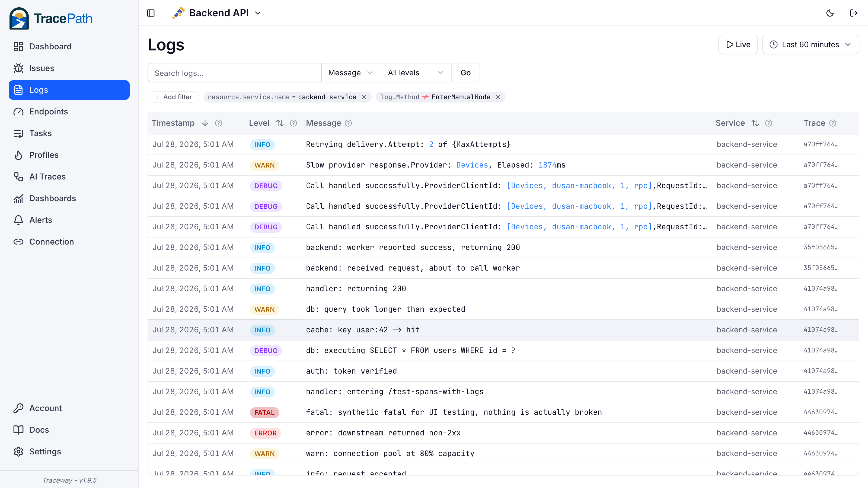This screenshot has width=868, height=488.
Task: Show Service column help icon
Action: pyautogui.click(x=769, y=123)
